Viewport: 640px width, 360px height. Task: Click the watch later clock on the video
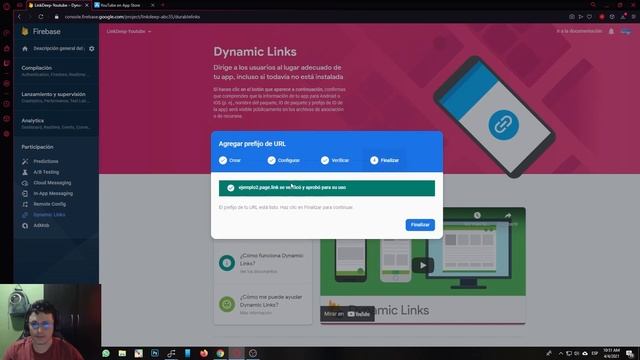coord(477,216)
